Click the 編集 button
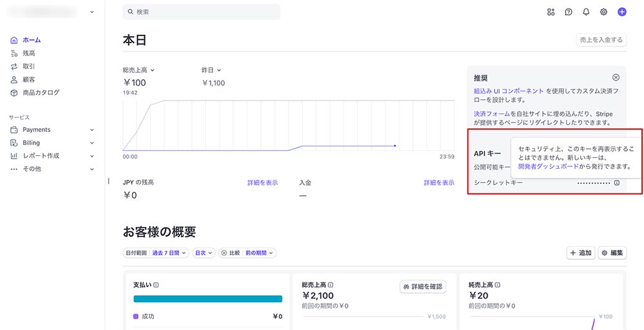This screenshot has height=330, width=644. (x=612, y=253)
